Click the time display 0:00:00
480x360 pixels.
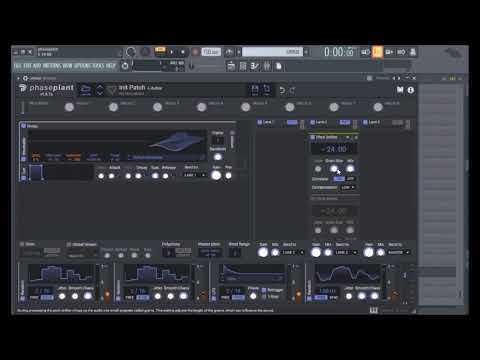point(339,52)
